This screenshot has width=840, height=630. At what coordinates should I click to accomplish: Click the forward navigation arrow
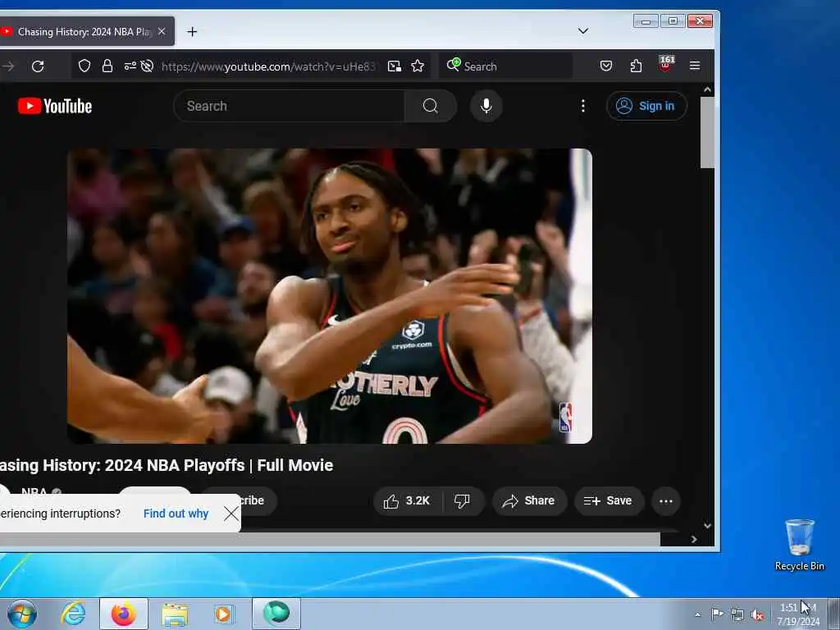point(8,66)
